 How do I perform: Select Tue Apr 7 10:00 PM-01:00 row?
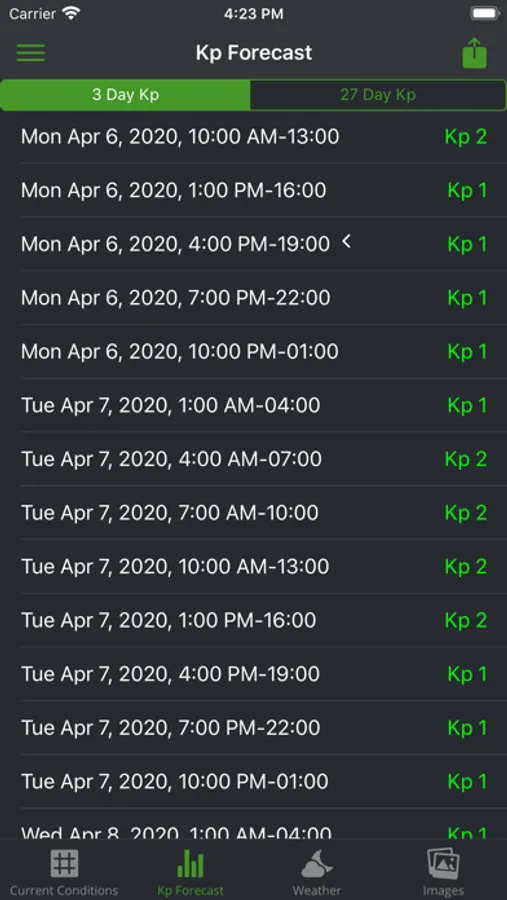[x=253, y=781]
